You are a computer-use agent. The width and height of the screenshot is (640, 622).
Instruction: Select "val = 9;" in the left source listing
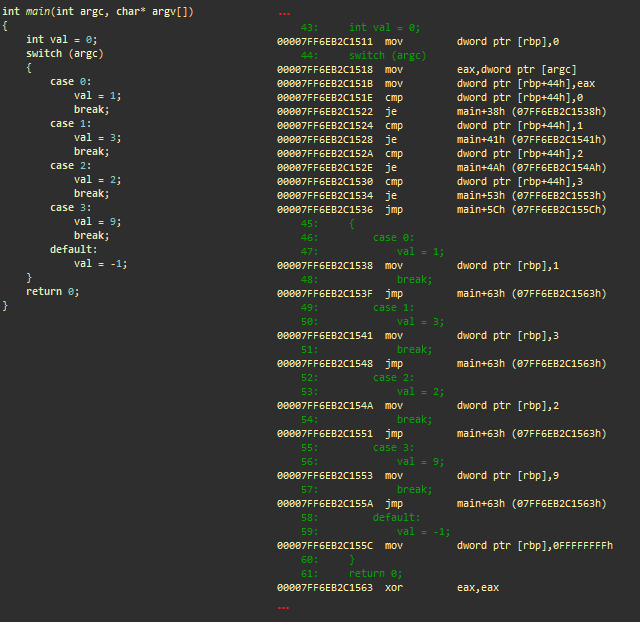98,222
